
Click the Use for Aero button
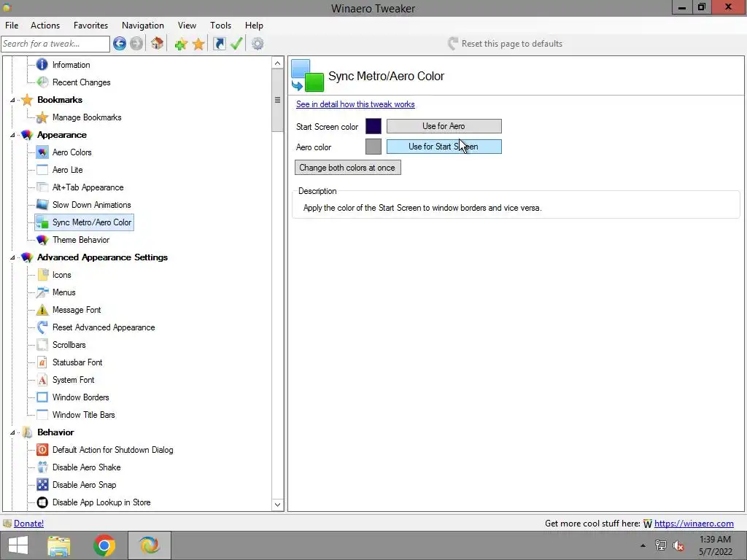point(444,126)
